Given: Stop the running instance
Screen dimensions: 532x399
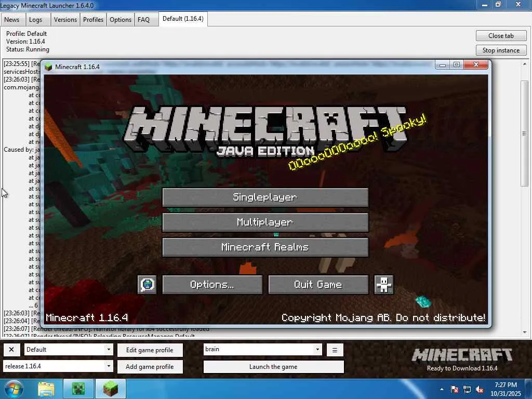Looking at the screenshot, I should 501,50.
